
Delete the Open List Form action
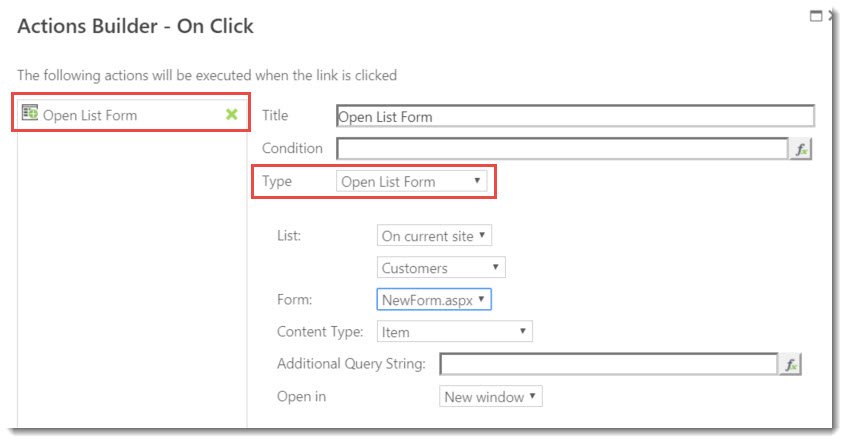coord(232,115)
